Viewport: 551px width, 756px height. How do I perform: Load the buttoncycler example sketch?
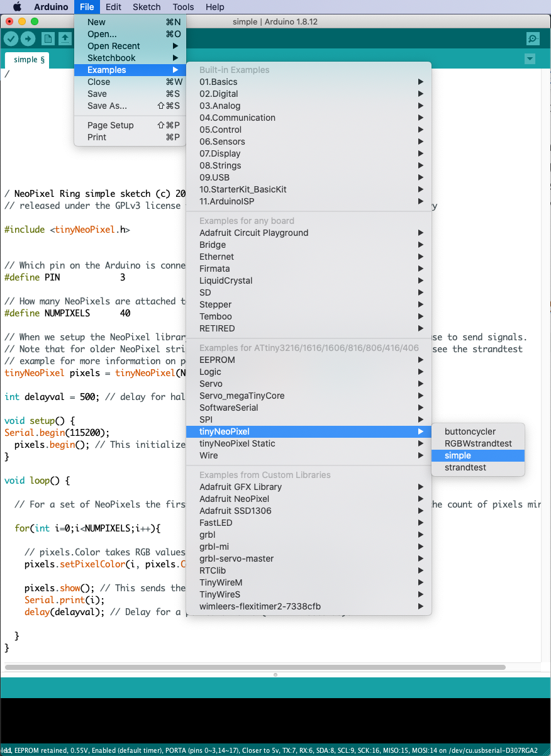(x=478, y=431)
